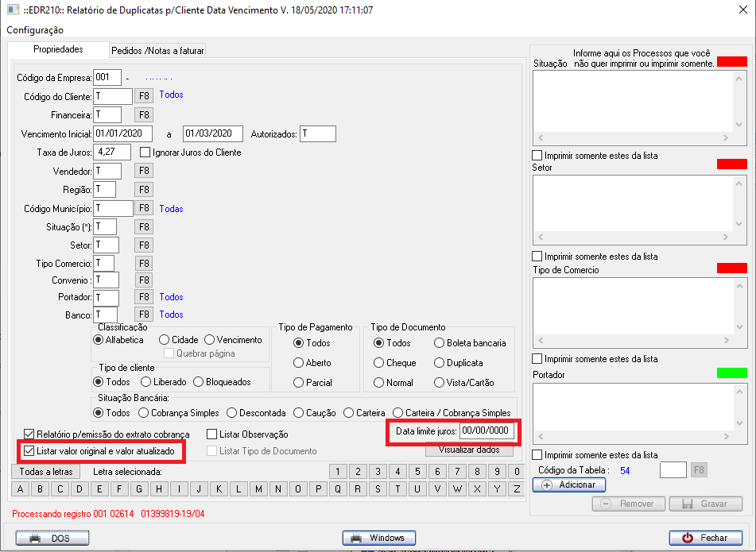Click the Windows printer button
The image size is (756, 552).
click(379, 538)
